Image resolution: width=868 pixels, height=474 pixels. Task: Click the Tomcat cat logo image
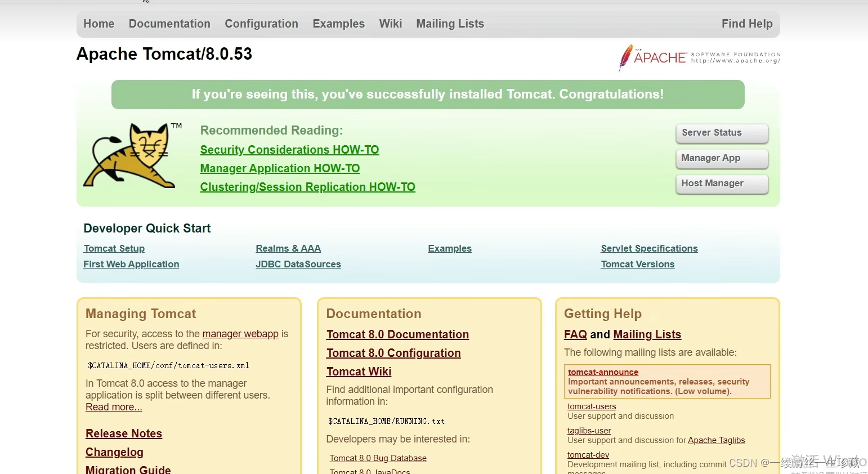133,155
